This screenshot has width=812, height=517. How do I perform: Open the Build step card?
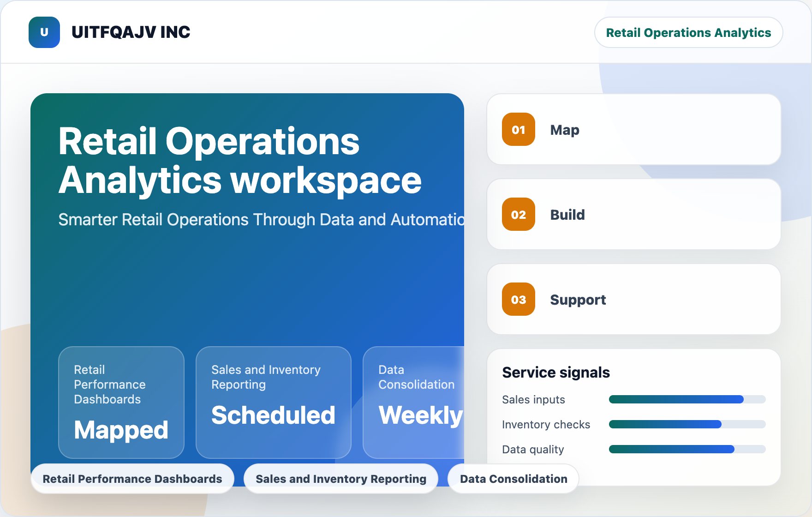point(634,214)
